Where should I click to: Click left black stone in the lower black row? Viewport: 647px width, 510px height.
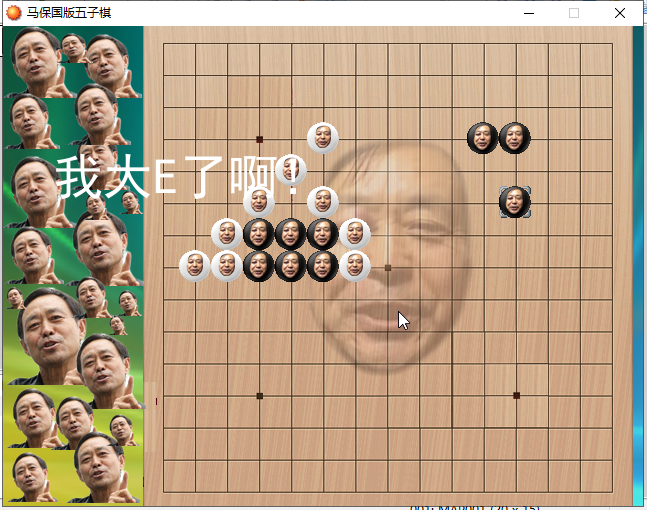point(259,266)
